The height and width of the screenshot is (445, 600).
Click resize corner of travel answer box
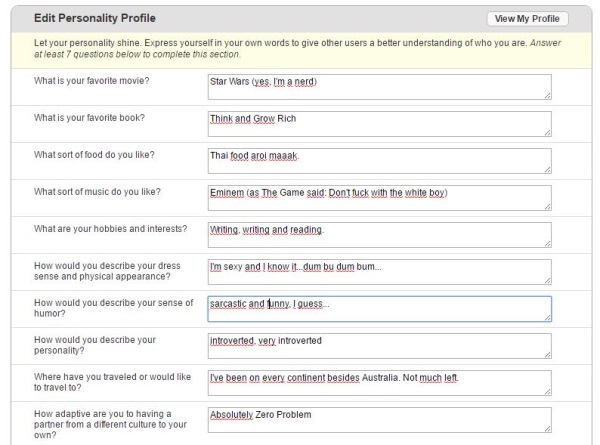pos(546,392)
